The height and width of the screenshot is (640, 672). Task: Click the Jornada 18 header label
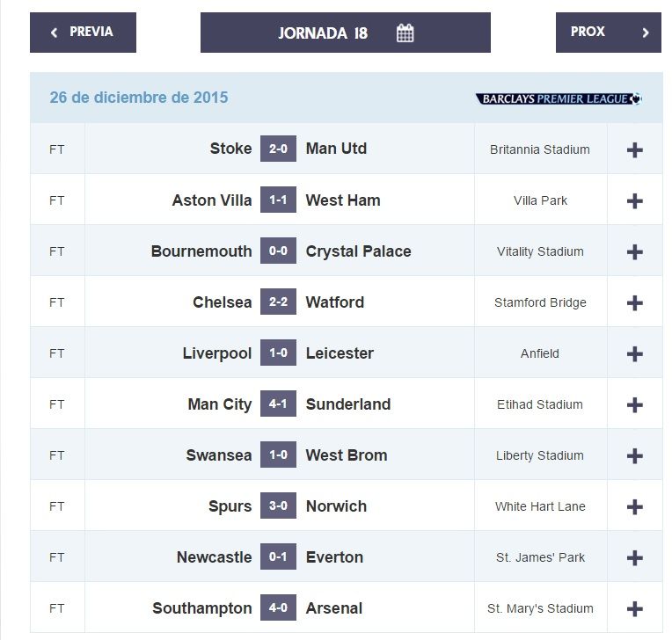point(323,33)
